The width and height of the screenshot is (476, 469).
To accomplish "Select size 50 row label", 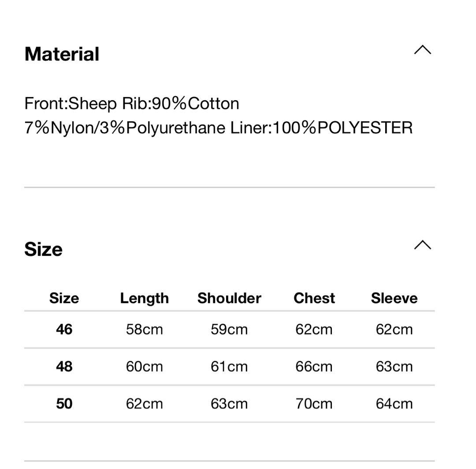I will (x=64, y=404).
